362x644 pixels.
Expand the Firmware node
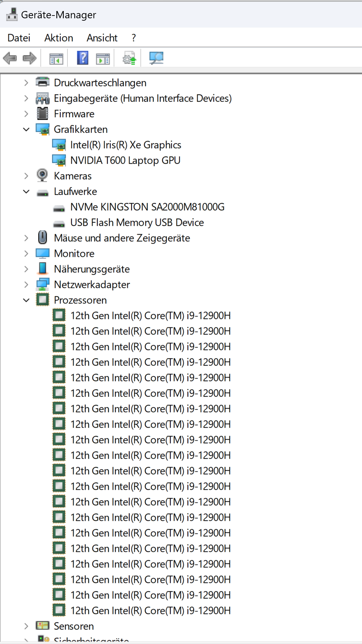[x=26, y=114]
